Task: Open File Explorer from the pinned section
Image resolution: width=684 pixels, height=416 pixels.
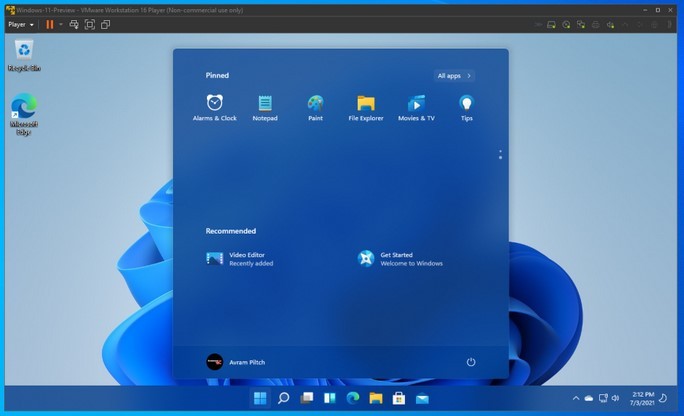Action: [366, 108]
